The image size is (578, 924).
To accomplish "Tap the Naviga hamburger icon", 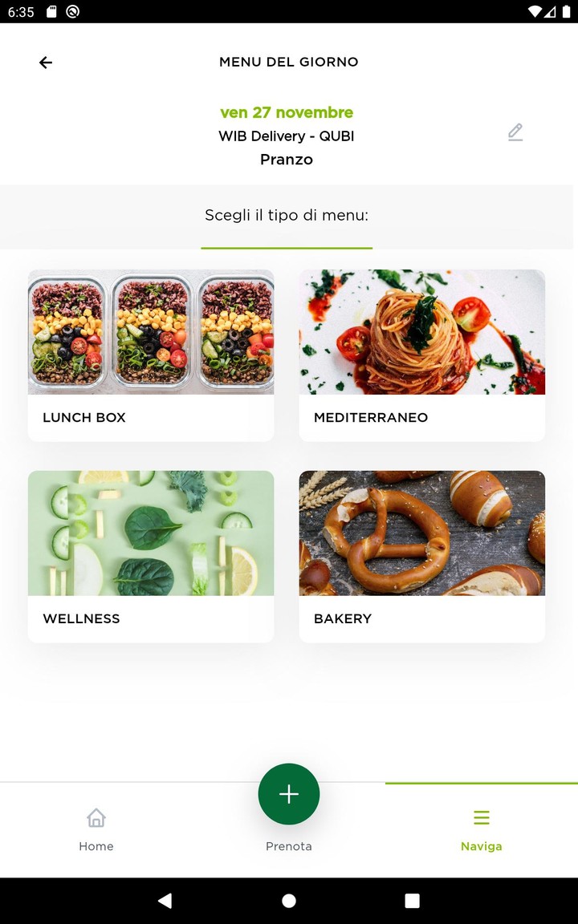I will pyautogui.click(x=482, y=817).
